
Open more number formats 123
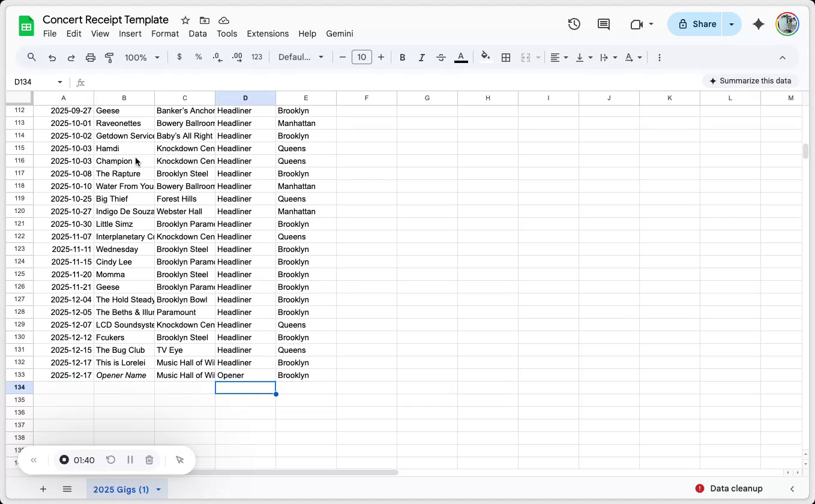point(257,57)
